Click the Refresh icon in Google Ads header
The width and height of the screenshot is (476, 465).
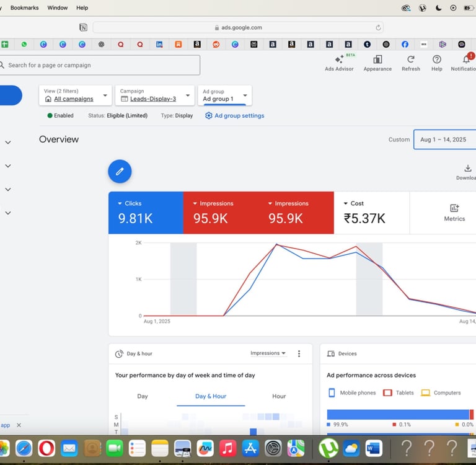(411, 60)
